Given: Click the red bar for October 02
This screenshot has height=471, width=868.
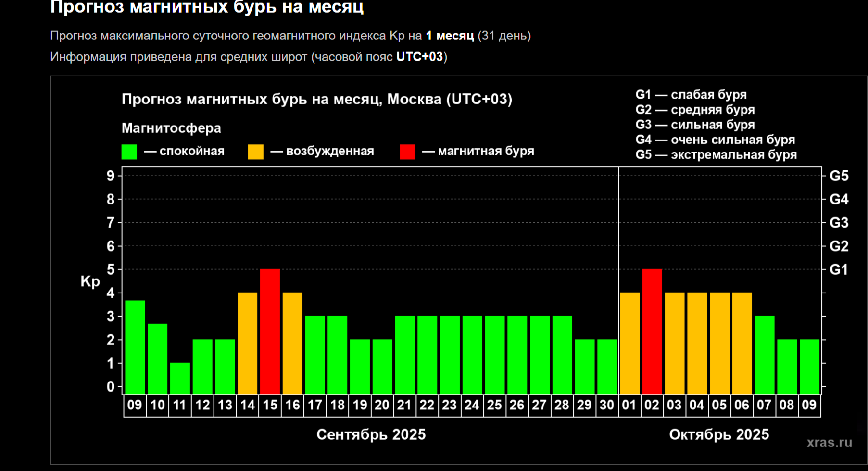Looking at the screenshot, I should point(652,331).
